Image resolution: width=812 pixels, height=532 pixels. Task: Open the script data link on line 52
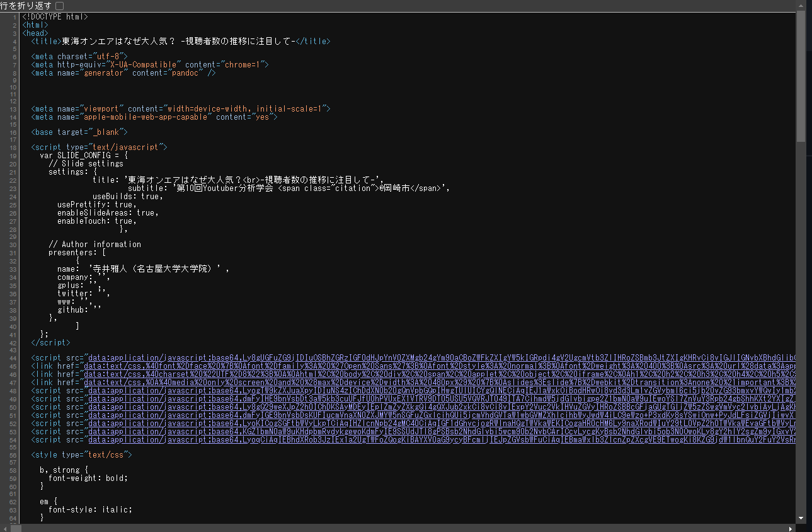click(x=442, y=424)
